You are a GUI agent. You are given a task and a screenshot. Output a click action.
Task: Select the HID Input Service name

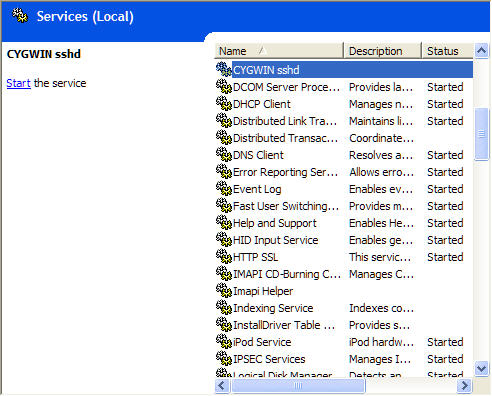[x=276, y=240]
